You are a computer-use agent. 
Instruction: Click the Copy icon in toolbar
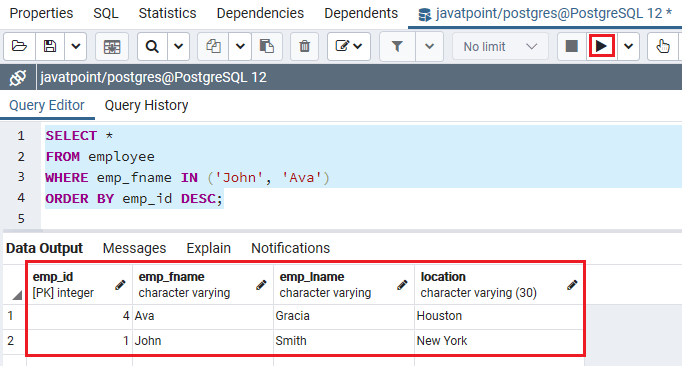tap(213, 46)
